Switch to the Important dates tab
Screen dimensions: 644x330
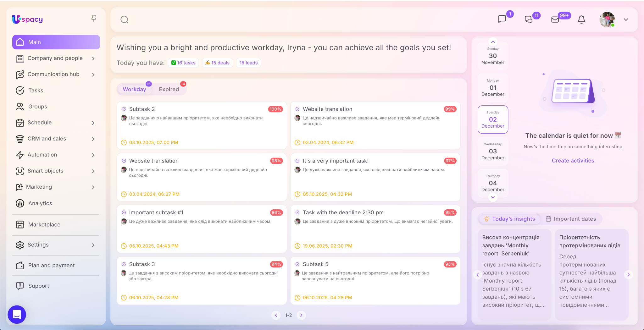[571, 219]
